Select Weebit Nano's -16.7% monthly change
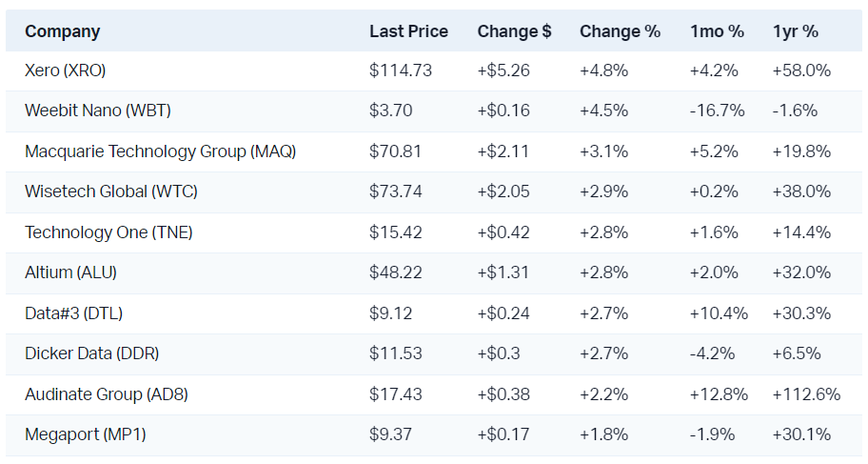 pyautogui.click(x=717, y=110)
